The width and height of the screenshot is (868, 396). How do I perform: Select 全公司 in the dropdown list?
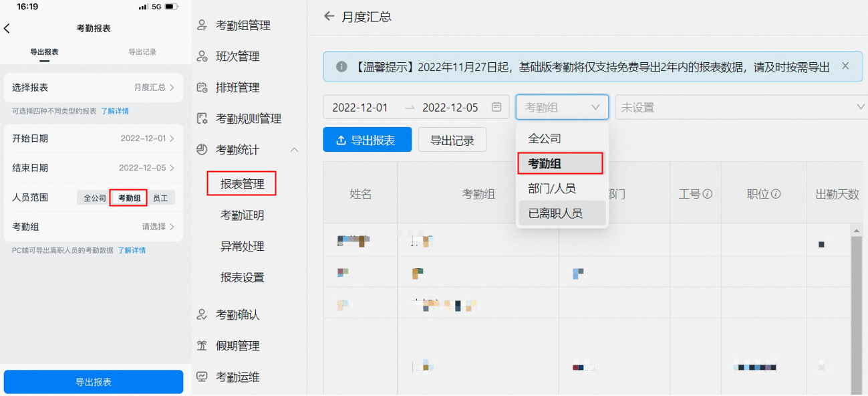562,138
